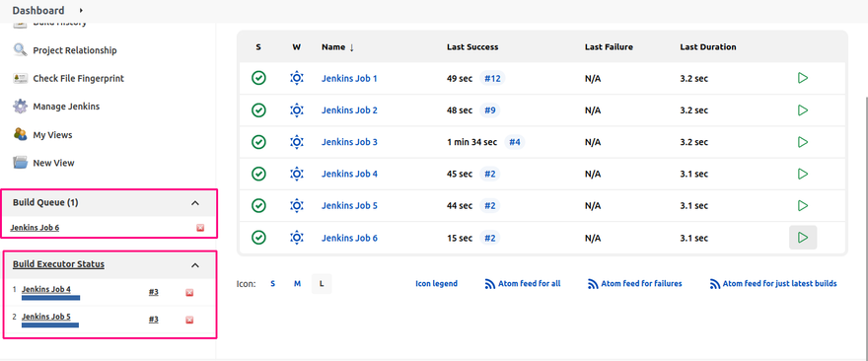The height and width of the screenshot is (361, 868).
Task: Schedule a build for Jenkins Job 6
Action: point(803,238)
